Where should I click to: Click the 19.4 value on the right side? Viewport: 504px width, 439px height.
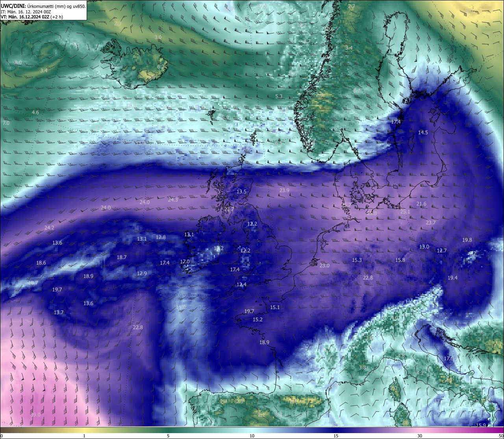click(x=452, y=278)
